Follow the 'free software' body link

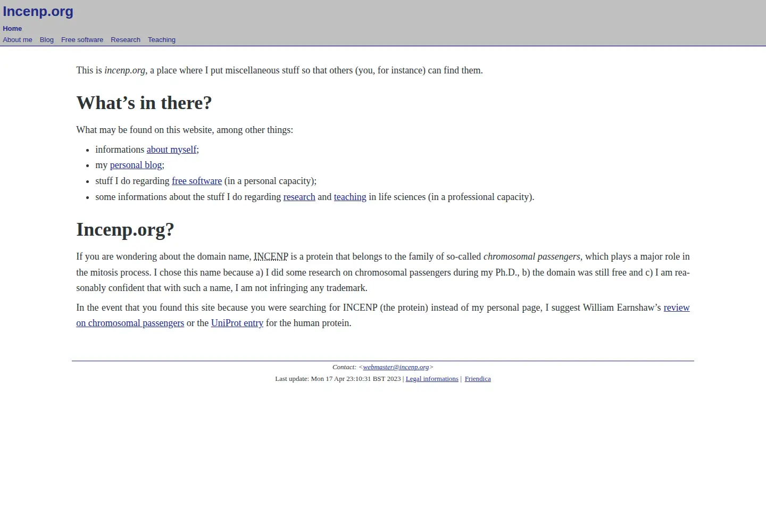point(197,181)
